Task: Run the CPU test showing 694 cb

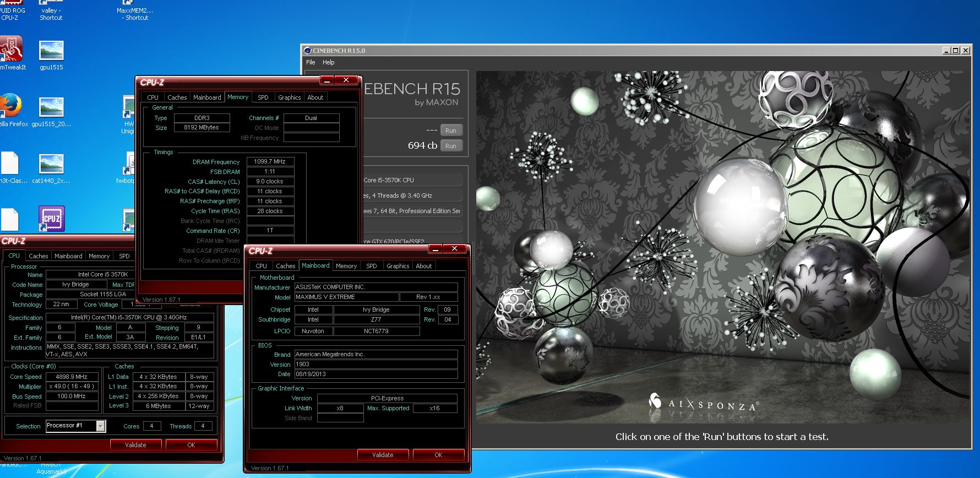Action: pyautogui.click(x=451, y=146)
